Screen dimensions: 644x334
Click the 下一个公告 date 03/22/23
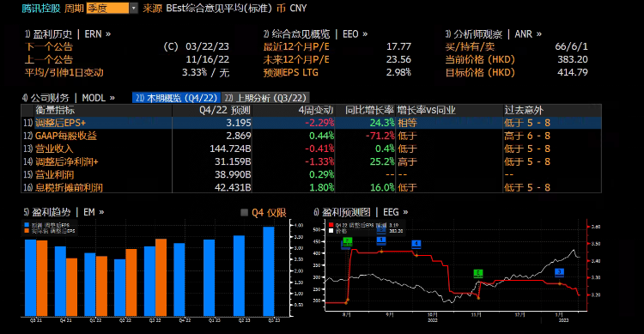pos(207,46)
